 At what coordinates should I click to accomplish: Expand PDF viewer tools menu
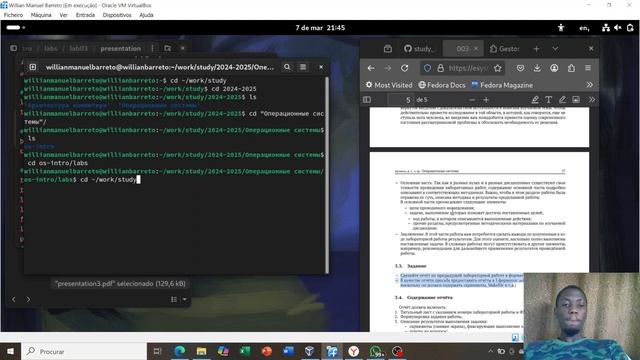coord(591,100)
